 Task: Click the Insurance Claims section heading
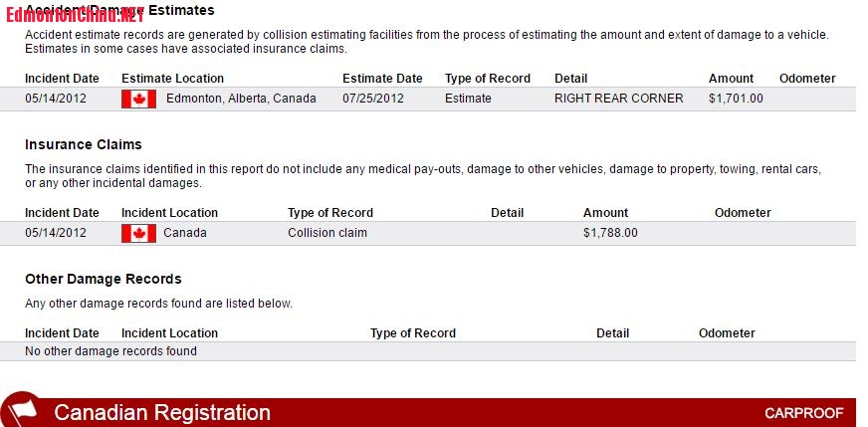point(84,144)
